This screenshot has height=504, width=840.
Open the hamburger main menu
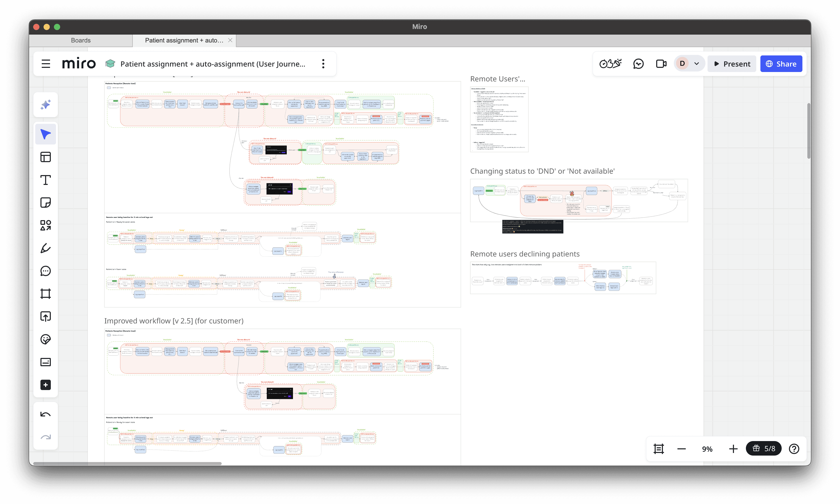tap(46, 64)
